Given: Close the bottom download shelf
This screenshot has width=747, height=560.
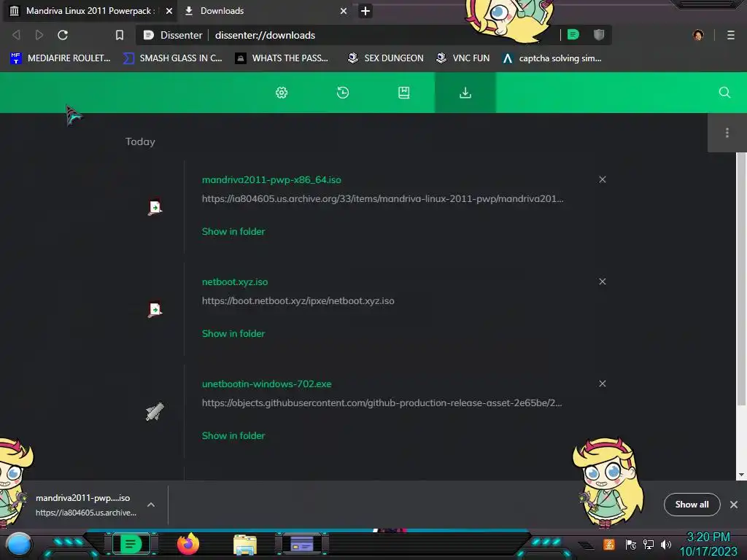Looking at the screenshot, I should tap(734, 505).
